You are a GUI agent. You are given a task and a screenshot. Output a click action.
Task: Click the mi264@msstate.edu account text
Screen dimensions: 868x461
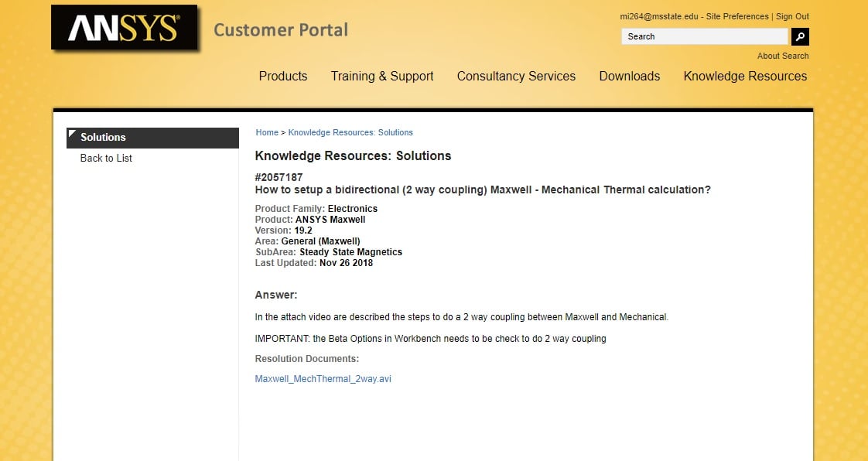659,16
